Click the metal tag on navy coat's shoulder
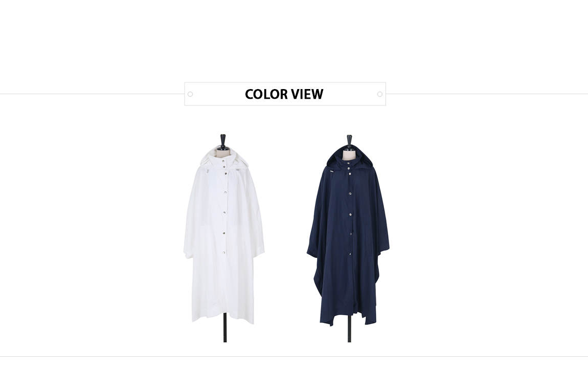This screenshot has height=391, width=588. (x=333, y=172)
